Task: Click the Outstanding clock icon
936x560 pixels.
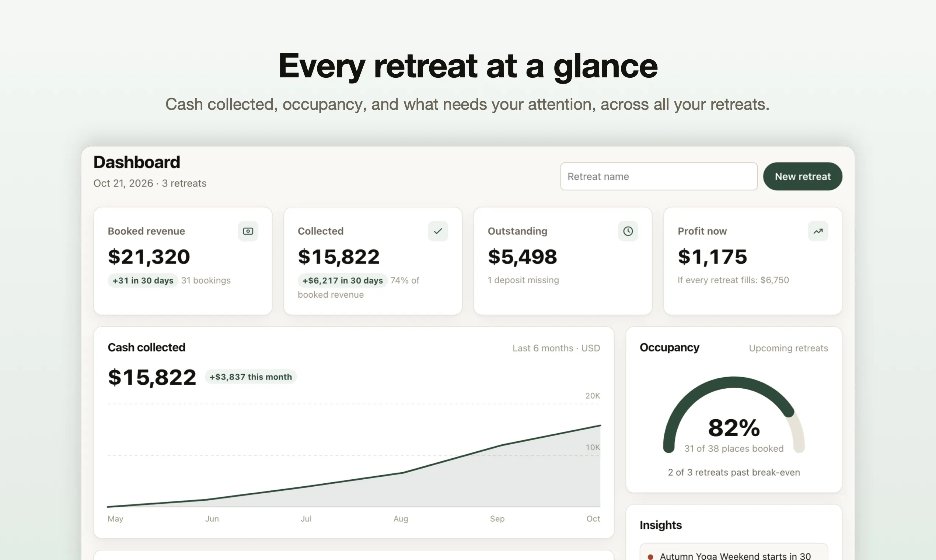Action: 628,231
